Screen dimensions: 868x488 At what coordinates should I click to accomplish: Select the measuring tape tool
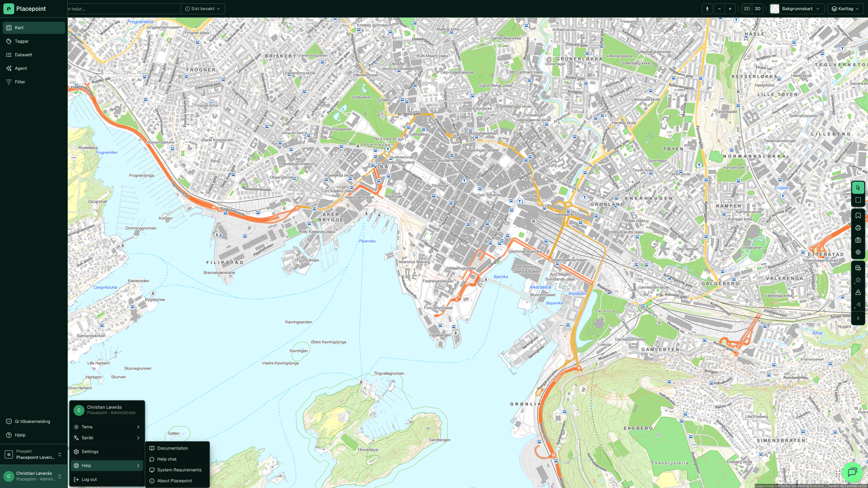[x=858, y=268]
